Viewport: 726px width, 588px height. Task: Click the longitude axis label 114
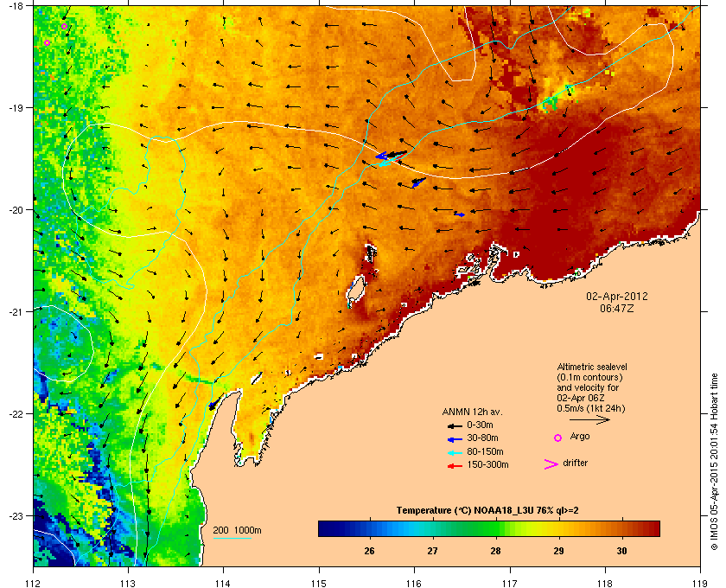tap(223, 583)
